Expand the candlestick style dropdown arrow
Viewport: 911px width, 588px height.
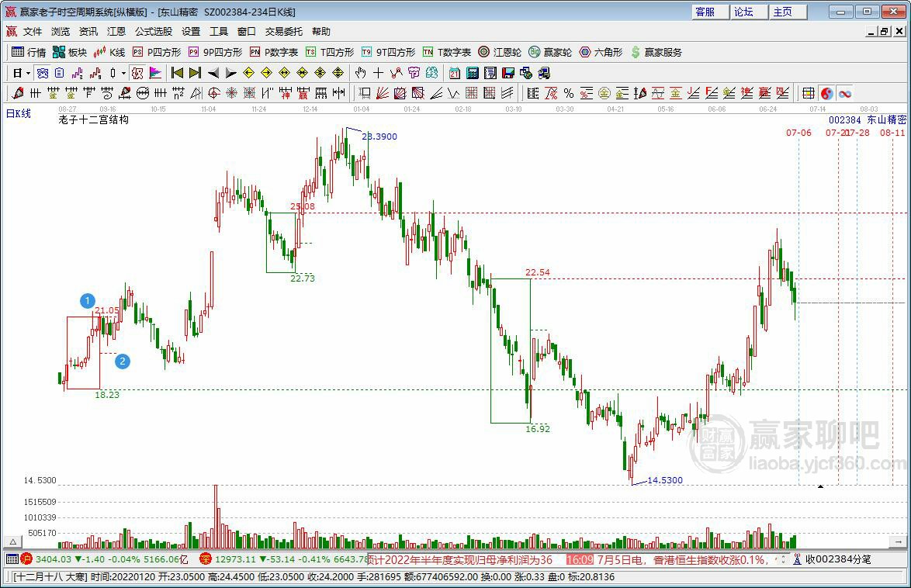pos(123,73)
